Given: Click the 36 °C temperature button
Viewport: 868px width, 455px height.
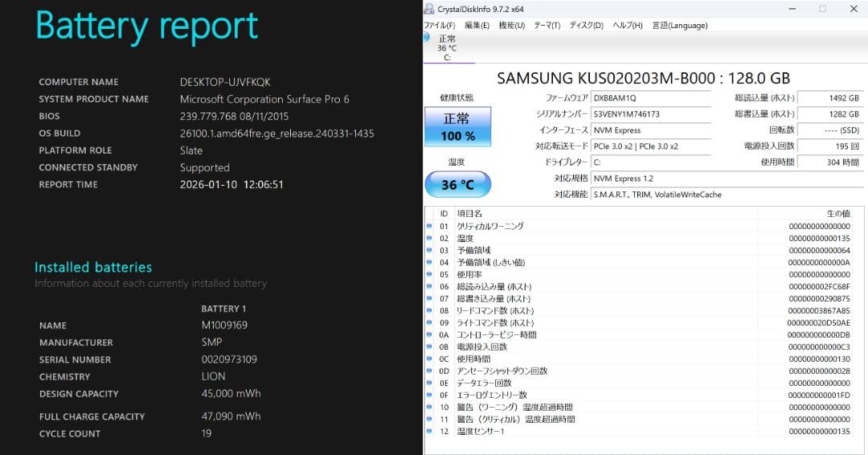Looking at the screenshot, I should [x=457, y=184].
